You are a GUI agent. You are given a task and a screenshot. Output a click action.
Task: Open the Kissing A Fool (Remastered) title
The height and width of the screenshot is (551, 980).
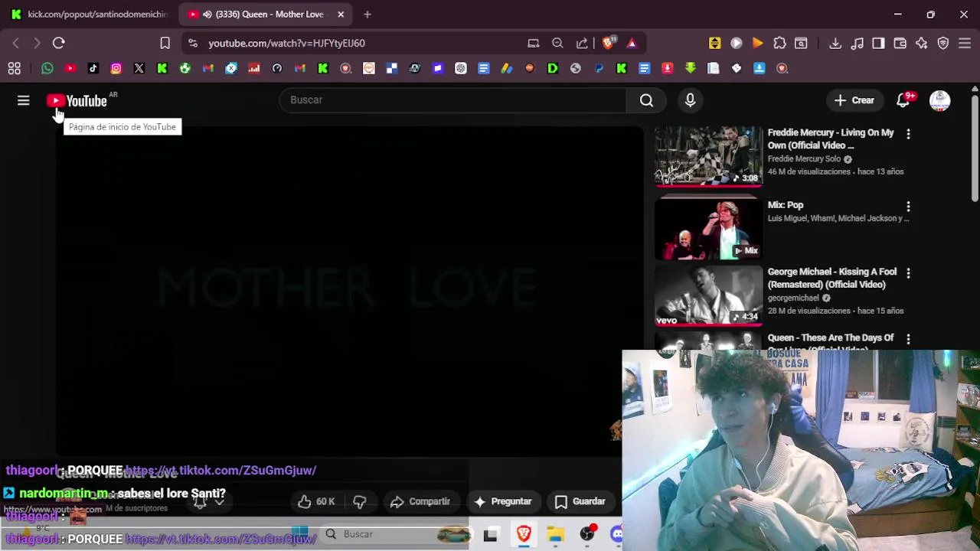coord(832,278)
